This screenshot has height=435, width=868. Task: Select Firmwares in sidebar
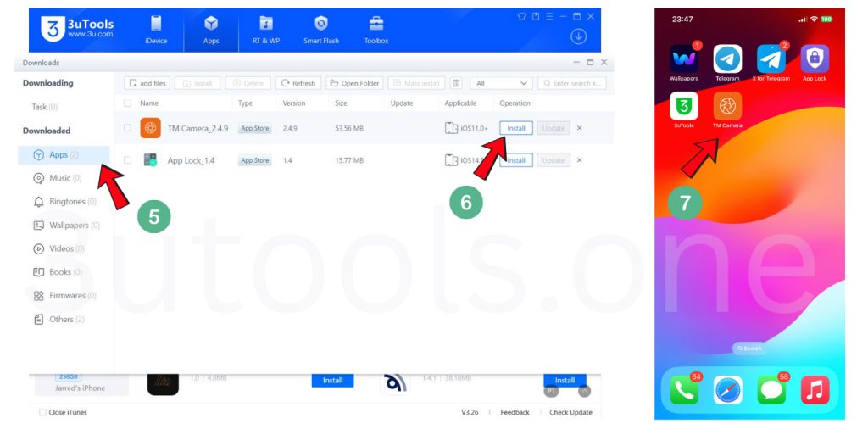coord(64,296)
